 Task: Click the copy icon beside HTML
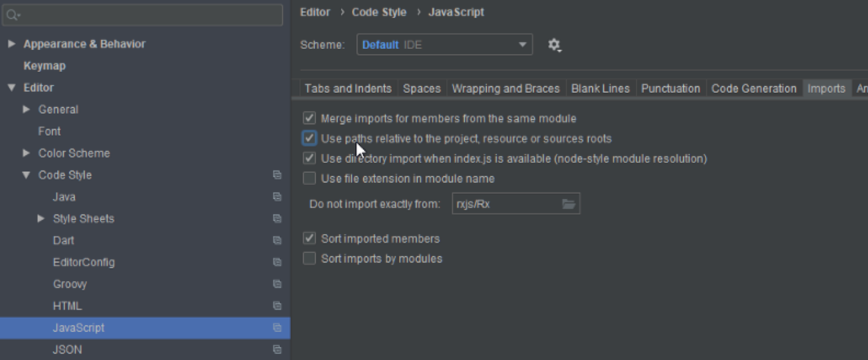(277, 306)
